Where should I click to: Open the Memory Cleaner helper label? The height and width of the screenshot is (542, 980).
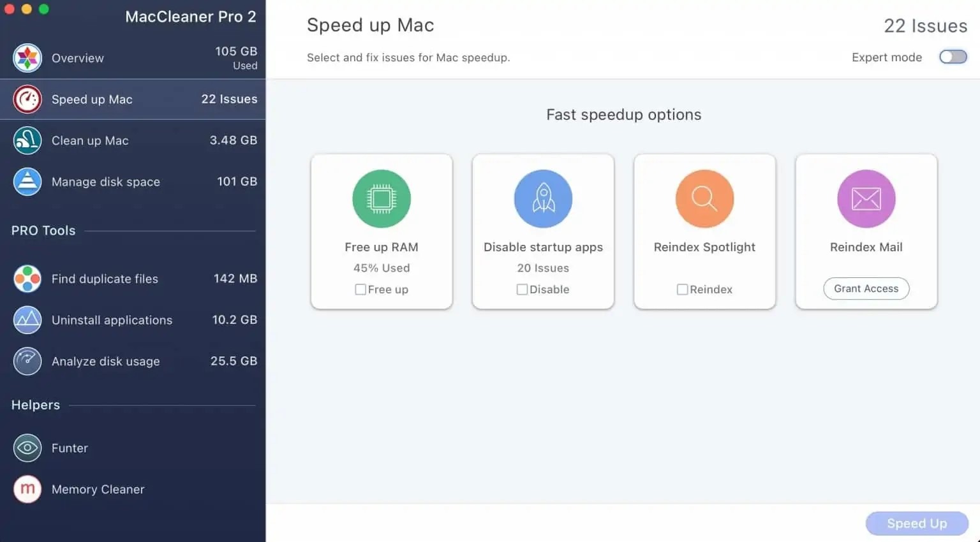coord(98,489)
